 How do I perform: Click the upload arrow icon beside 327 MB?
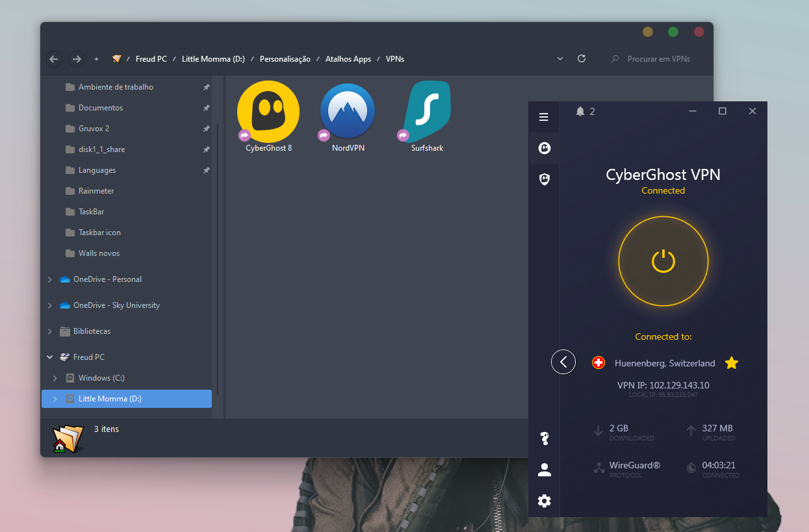click(x=691, y=431)
